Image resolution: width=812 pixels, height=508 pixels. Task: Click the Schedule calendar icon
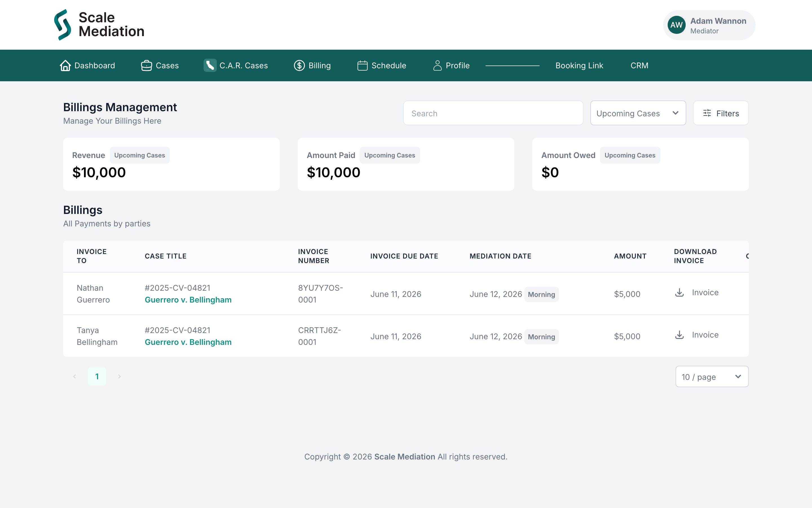pos(362,65)
